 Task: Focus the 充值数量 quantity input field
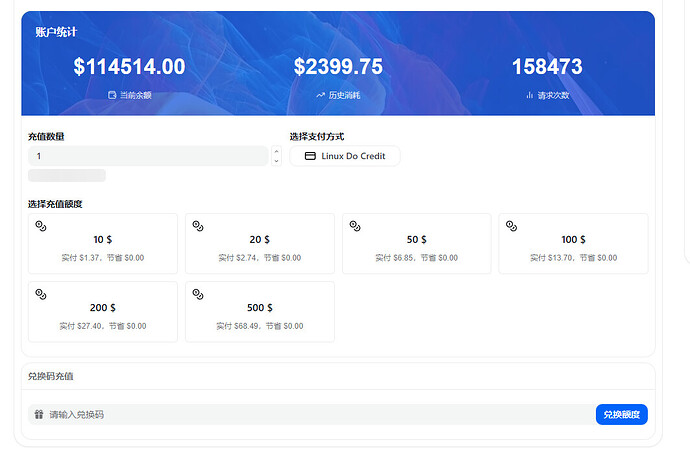click(148, 156)
